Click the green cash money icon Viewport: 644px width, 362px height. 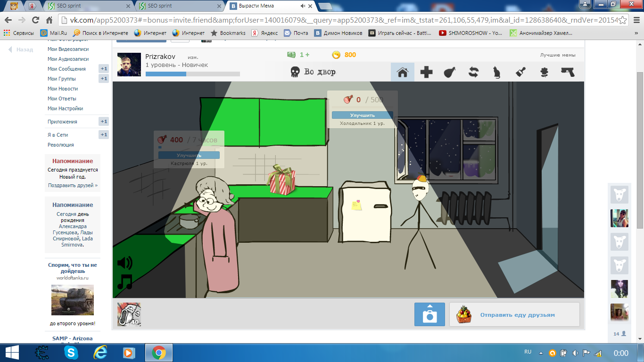coord(291,55)
